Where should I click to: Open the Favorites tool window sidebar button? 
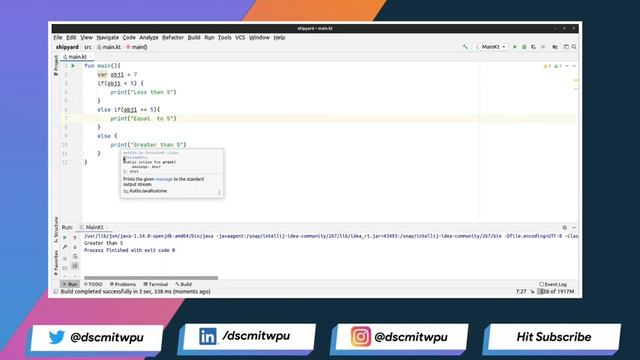(56, 262)
